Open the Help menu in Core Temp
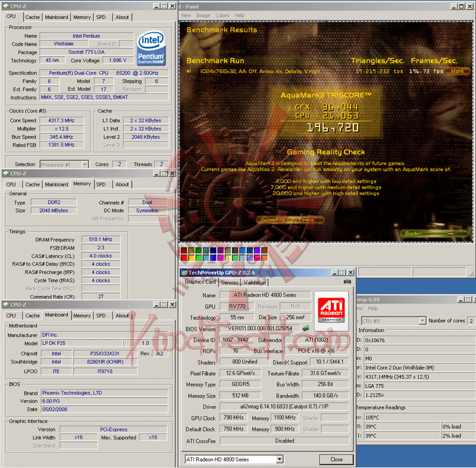Image resolution: width=476 pixels, height=468 pixels. point(373,308)
